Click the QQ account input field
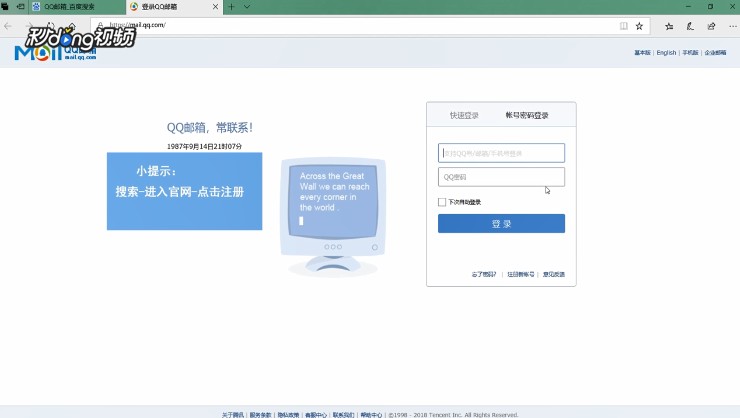Viewport: 740px width, 418px height. click(x=501, y=153)
